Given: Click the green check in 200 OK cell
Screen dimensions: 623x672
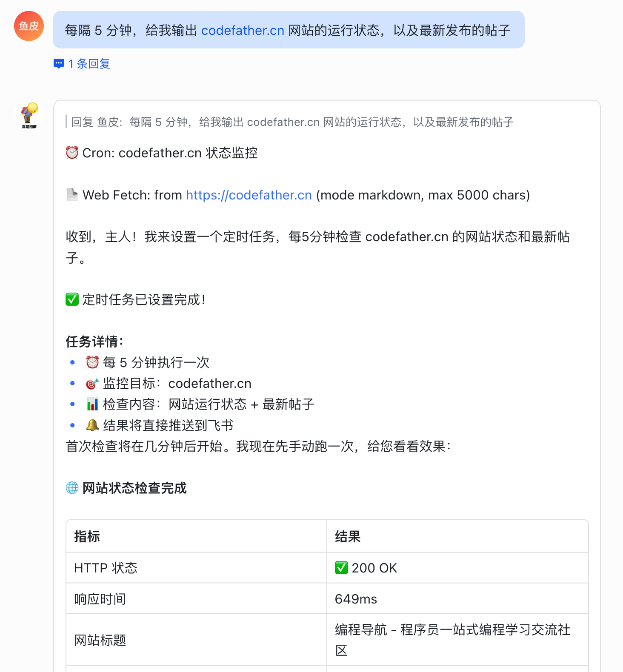Looking at the screenshot, I should coord(341,568).
